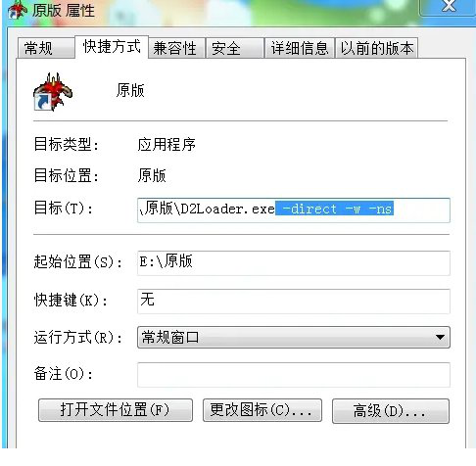
Task: Select the 快捷方式 tab
Action: [112, 47]
